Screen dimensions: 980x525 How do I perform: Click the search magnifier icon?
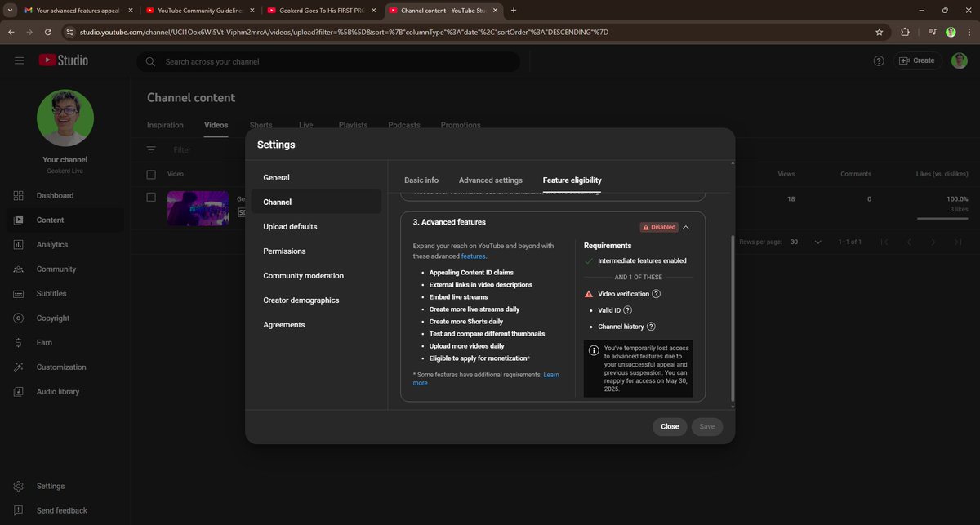tap(150, 61)
